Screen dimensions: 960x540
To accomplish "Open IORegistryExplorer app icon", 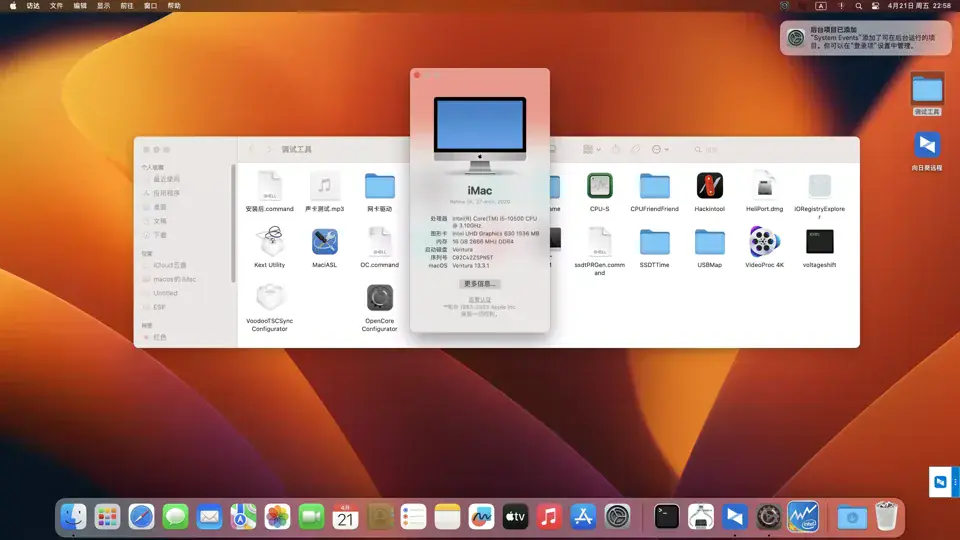I will pos(819,186).
